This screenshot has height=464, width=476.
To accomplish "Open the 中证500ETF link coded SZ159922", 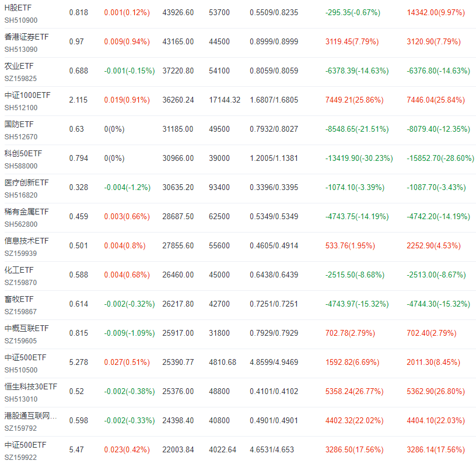I will point(25,445).
